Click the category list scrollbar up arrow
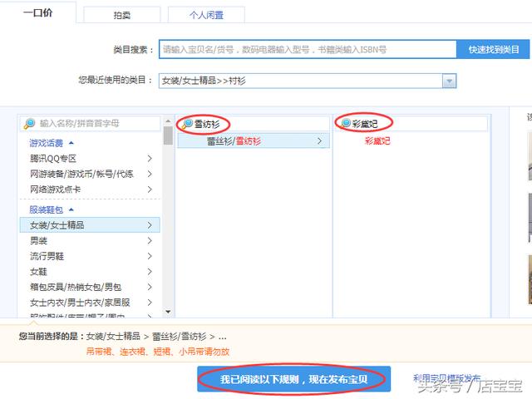The image size is (532, 399). tap(168, 121)
